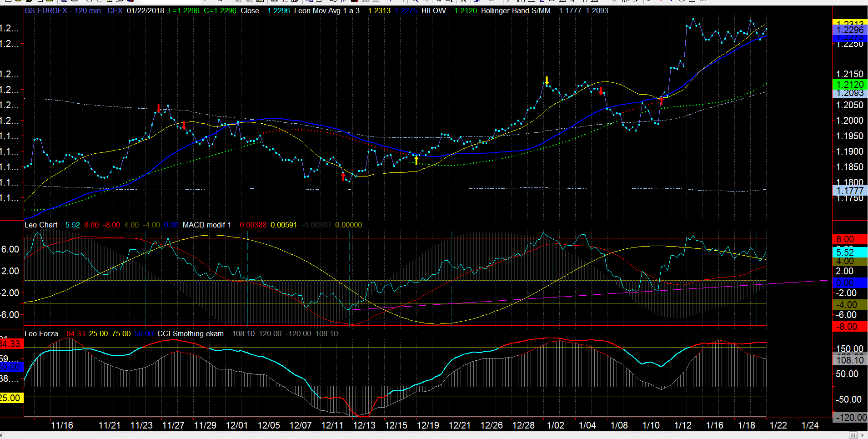The width and height of the screenshot is (868, 439).
Task: Click the 11/16 date on time axis
Action: [x=62, y=425]
